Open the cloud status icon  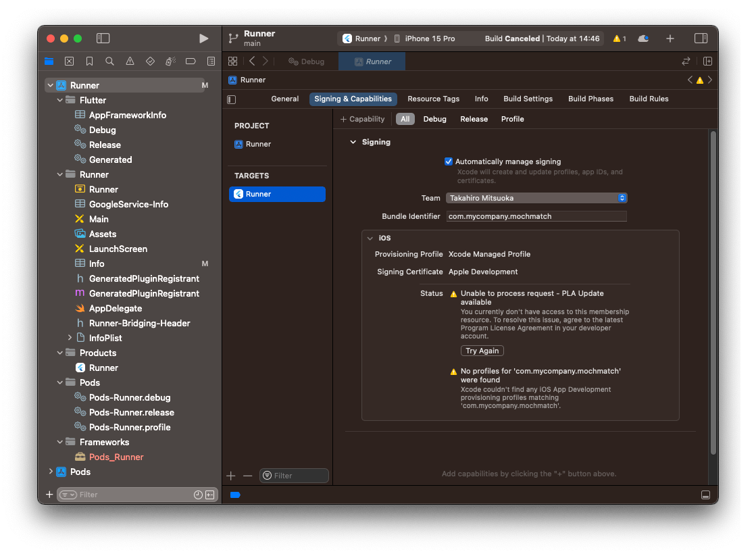tap(643, 39)
